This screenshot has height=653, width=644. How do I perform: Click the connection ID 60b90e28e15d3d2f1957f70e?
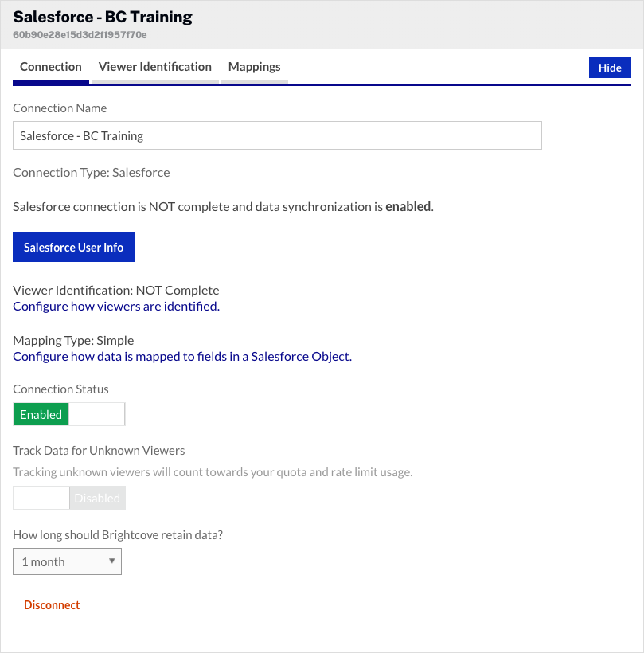[x=80, y=35]
